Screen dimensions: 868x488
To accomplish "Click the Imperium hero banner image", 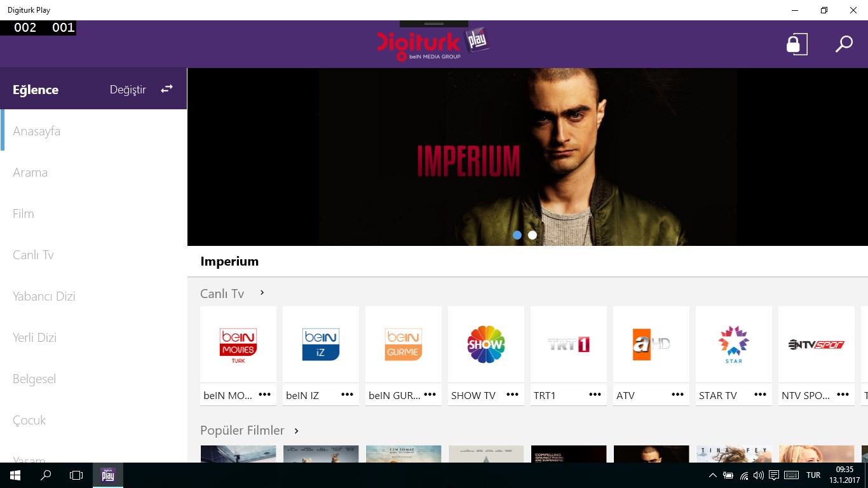I will coord(527,157).
